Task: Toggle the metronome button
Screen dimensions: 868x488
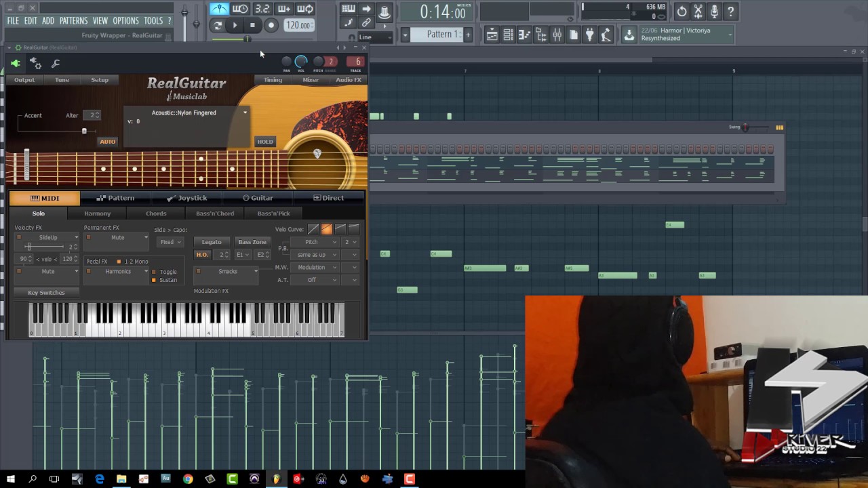Action: [x=219, y=9]
